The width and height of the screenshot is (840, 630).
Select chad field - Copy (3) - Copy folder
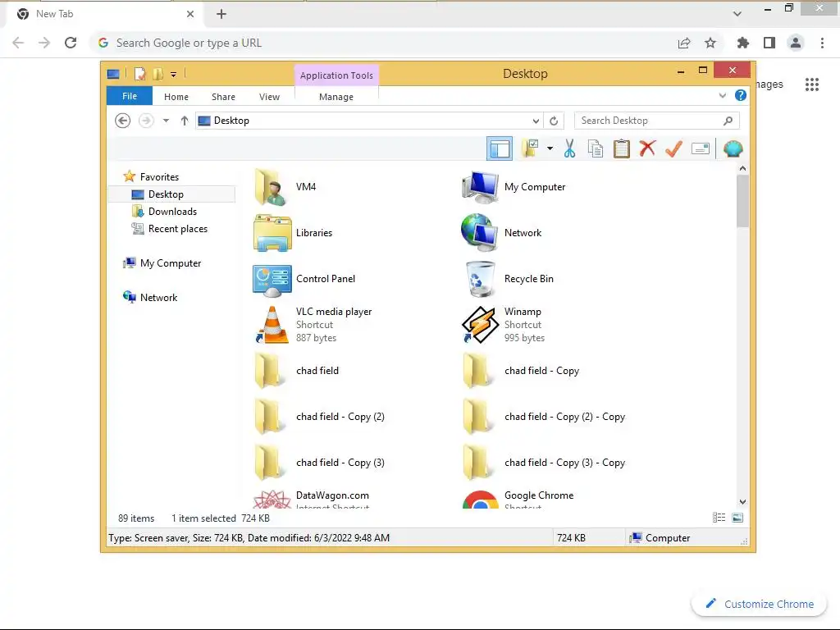[x=545, y=463]
